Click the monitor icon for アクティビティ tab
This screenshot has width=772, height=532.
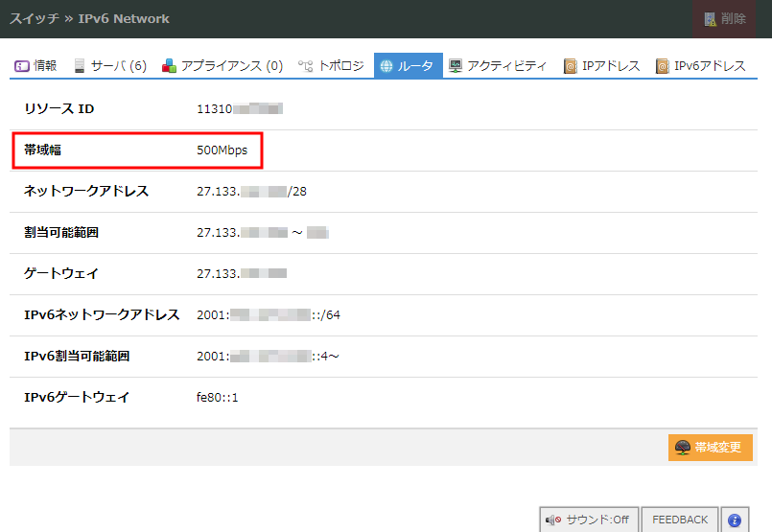coord(456,66)
